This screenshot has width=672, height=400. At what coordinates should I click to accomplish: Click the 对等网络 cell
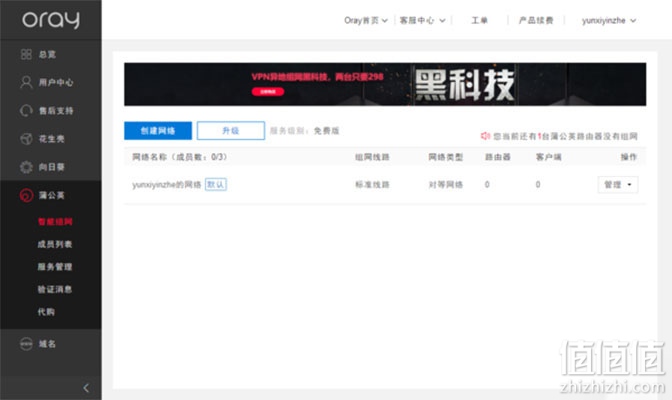click(446, 185)
